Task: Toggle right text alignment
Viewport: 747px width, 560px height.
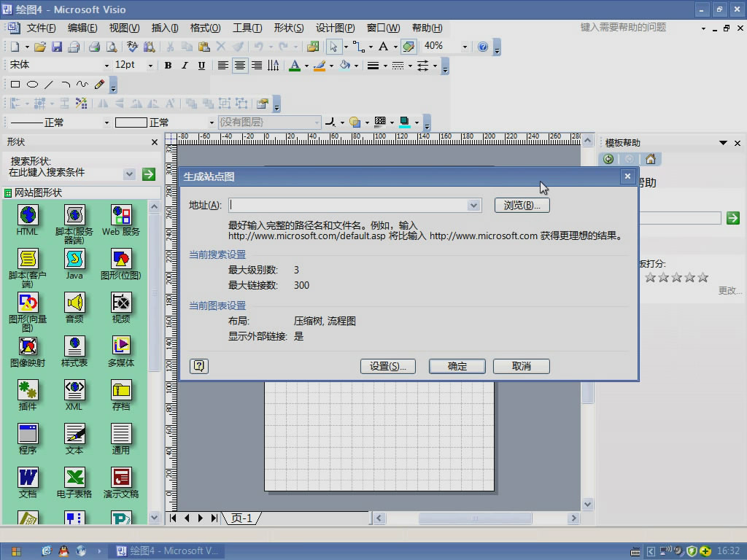Action: point(256,66)
